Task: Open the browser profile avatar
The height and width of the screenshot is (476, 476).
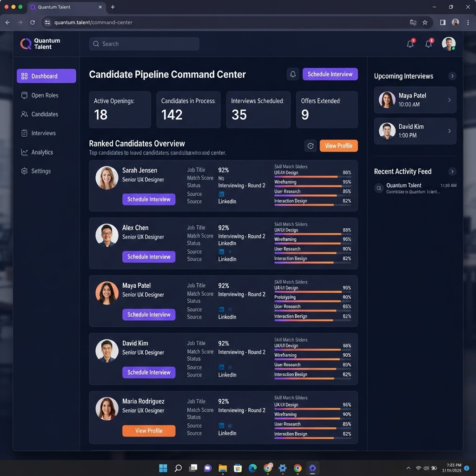Action: pyautogui.click(x=455, y=22)
